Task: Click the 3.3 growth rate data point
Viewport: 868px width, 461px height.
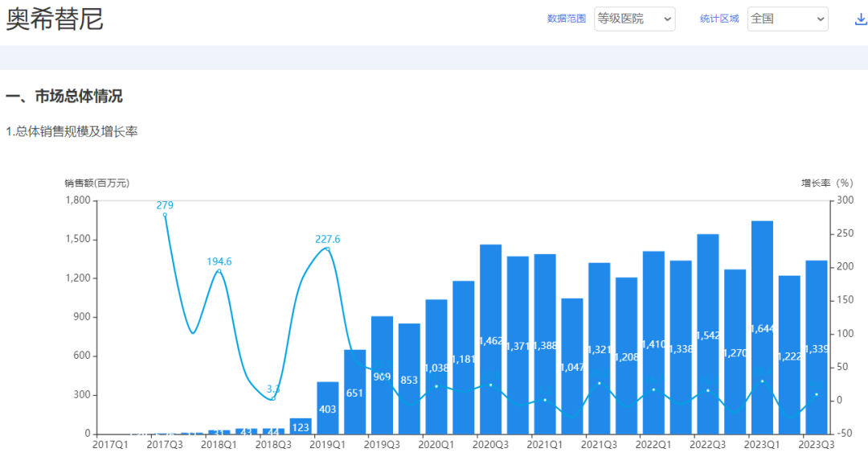Action: [x=273, y=397]
